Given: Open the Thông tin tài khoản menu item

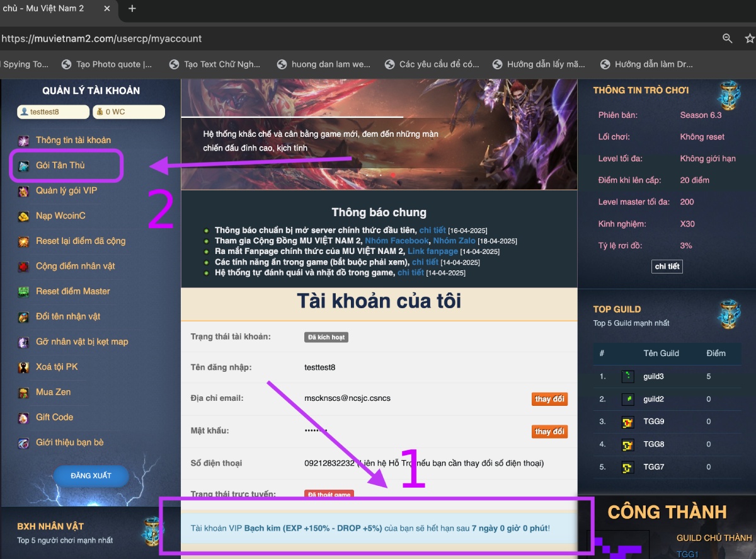Looking at the screenshot, I should click(73, 141).
